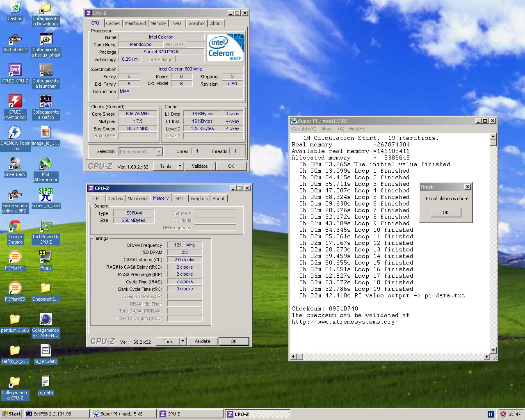Open Tools dropdown arrow in top CPU-Z window
The height and width of the screenshot is (420, 525).
[180, 166]
